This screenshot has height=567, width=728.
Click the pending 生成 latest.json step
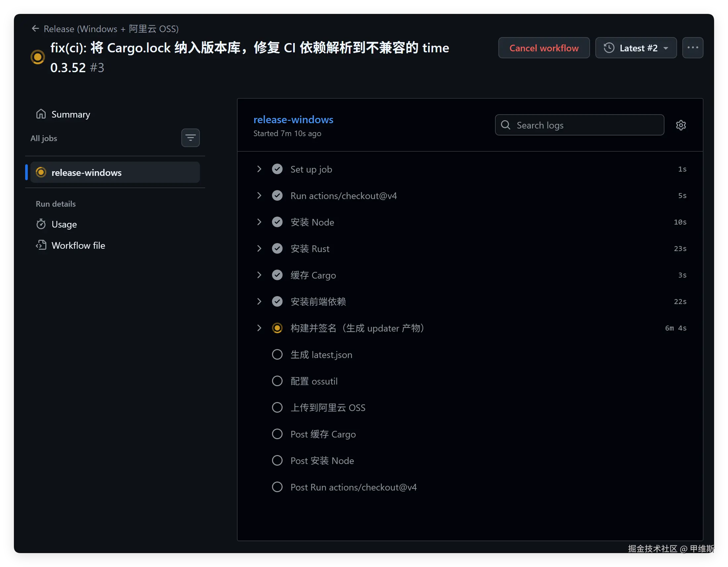pyautogui.click(x=321, y=355)
